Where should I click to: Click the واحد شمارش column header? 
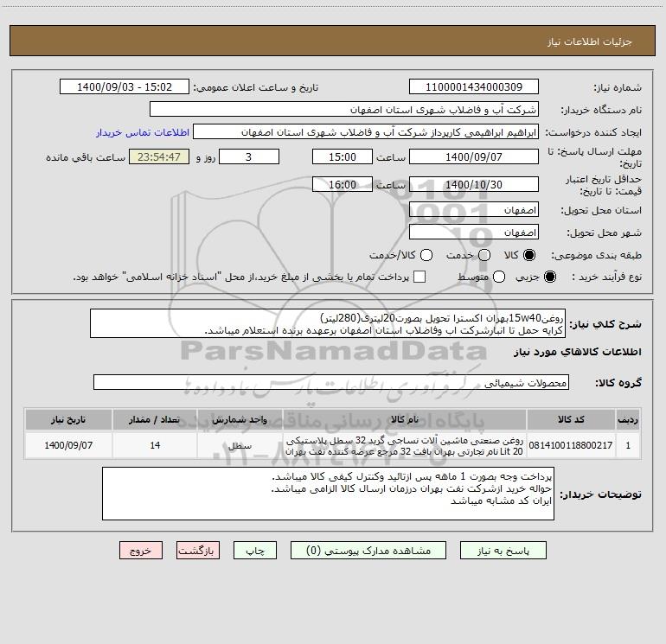[240, 419]
